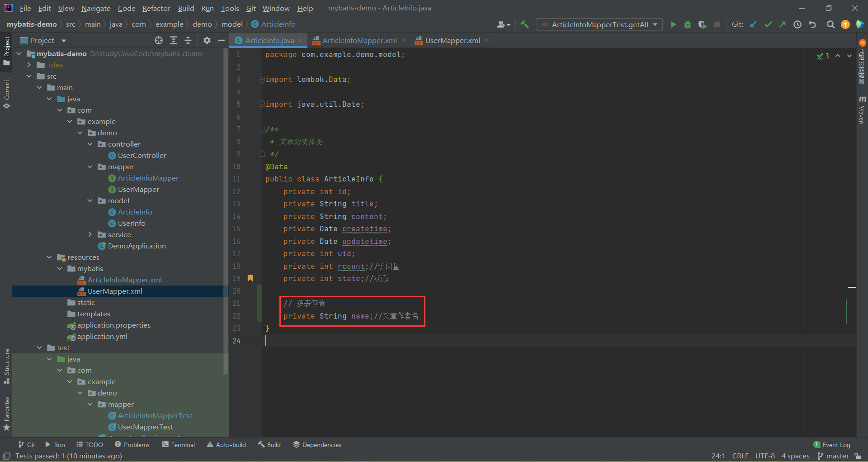Viewport: 868px width, 462px height.
Task: Open the Commit tool window sidebar
Action: click(7, 92)
